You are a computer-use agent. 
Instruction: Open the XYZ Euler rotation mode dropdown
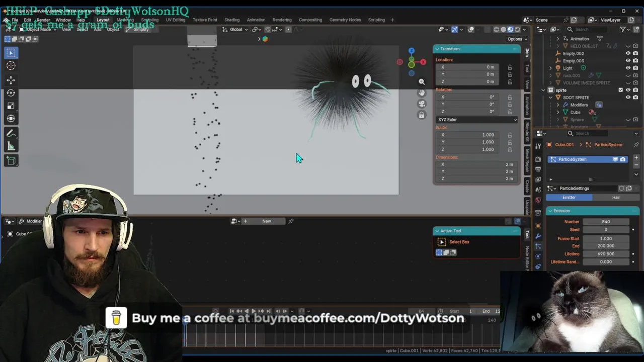(x=477, y=120)
